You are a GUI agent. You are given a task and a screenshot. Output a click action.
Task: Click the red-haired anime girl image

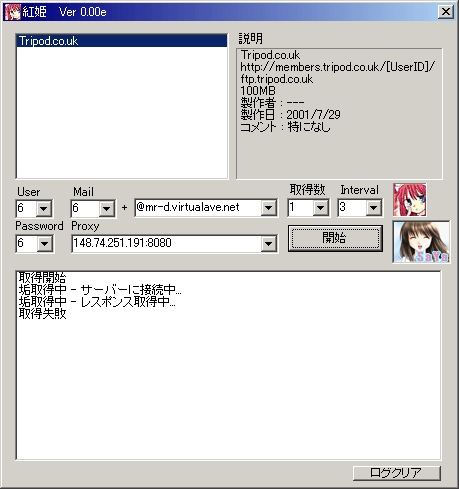click(x=410, y=200)
